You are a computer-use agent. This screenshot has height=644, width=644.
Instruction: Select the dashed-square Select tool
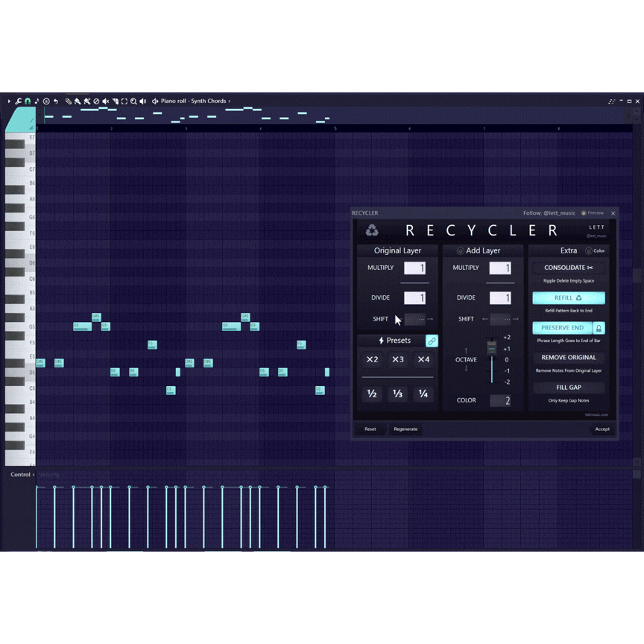(124, 101)
